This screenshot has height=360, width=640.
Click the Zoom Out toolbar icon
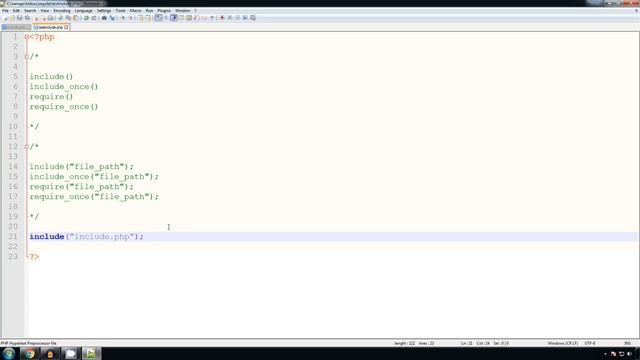coord(131,18)
